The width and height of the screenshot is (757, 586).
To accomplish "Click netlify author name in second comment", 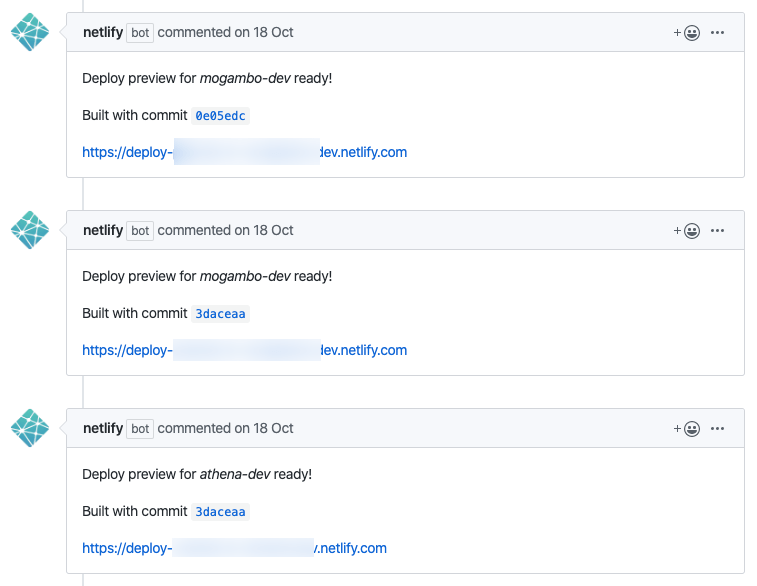I will pos(103,231).
